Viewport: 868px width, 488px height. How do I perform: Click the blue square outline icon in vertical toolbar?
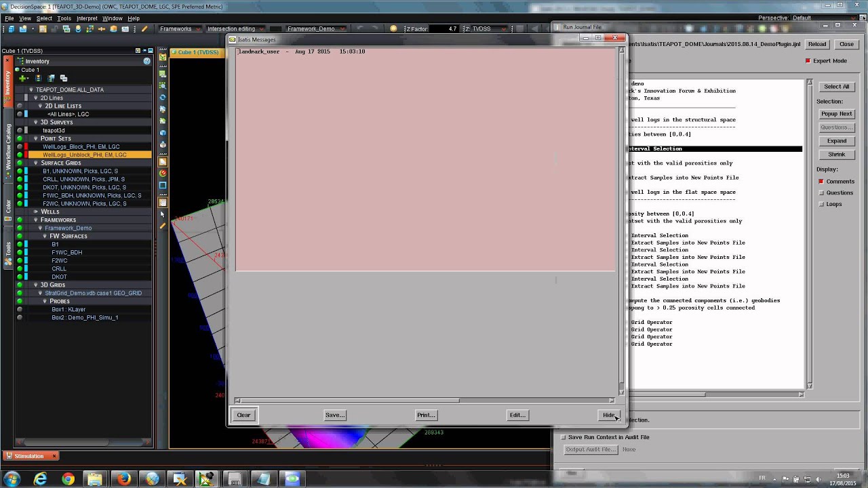point(163,185)
